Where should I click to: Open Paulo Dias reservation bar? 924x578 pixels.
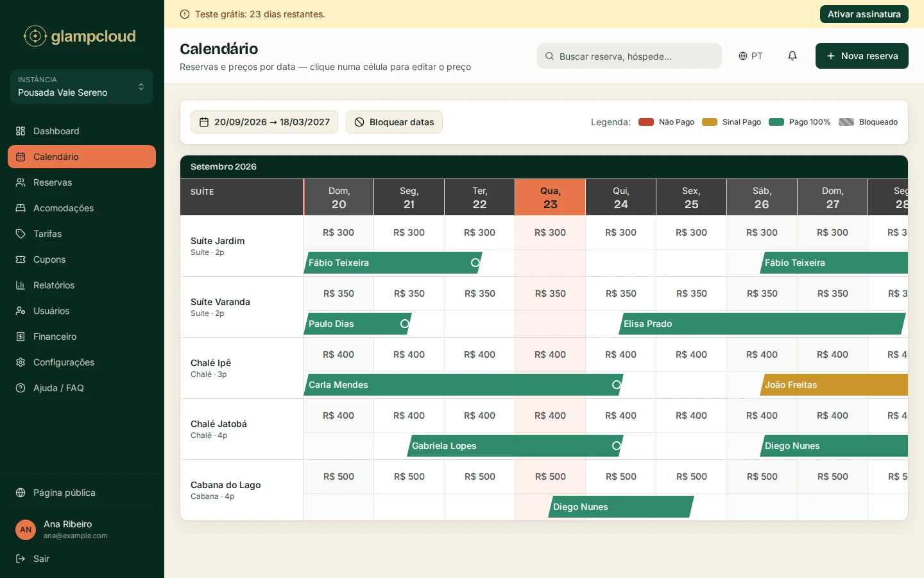(x=357, y=324)
